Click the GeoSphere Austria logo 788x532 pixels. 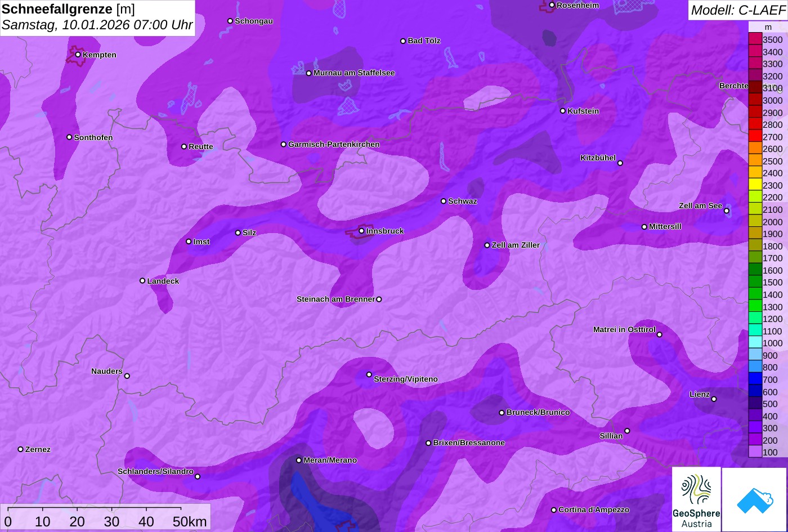click(696, 499)
